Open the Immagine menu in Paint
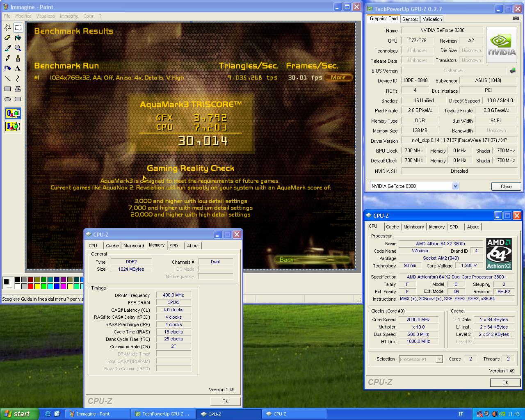The image size is (525, 420). point(69,16)
